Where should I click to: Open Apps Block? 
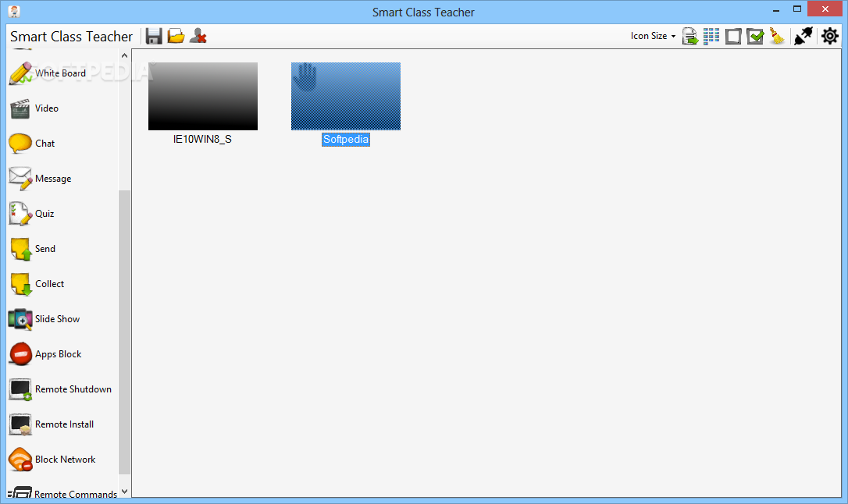pos(45,354)
